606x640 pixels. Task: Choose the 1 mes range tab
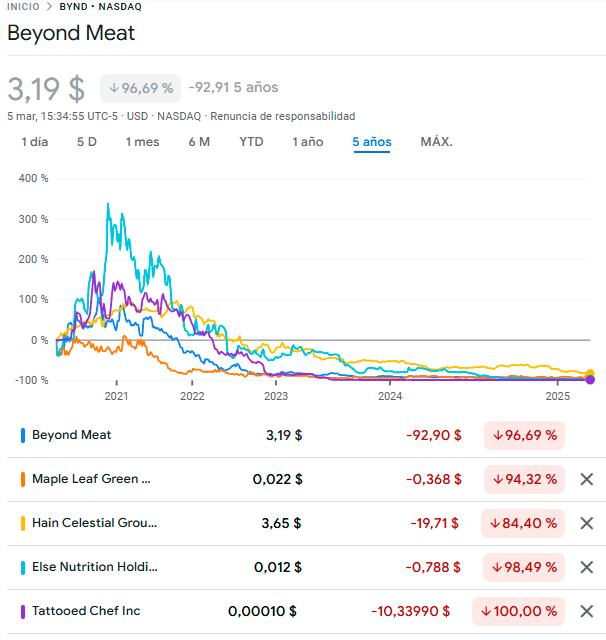(142, 142)
